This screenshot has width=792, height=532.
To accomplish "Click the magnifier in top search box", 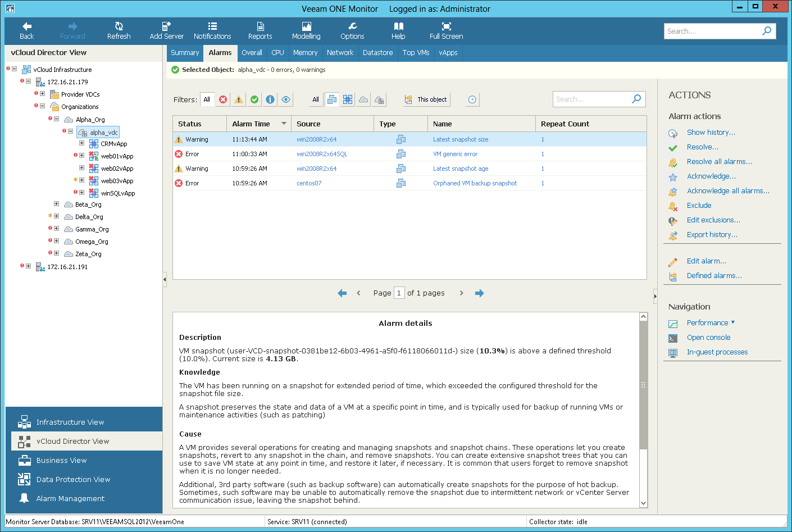I will pyautogui.click(x=767, y=31).
